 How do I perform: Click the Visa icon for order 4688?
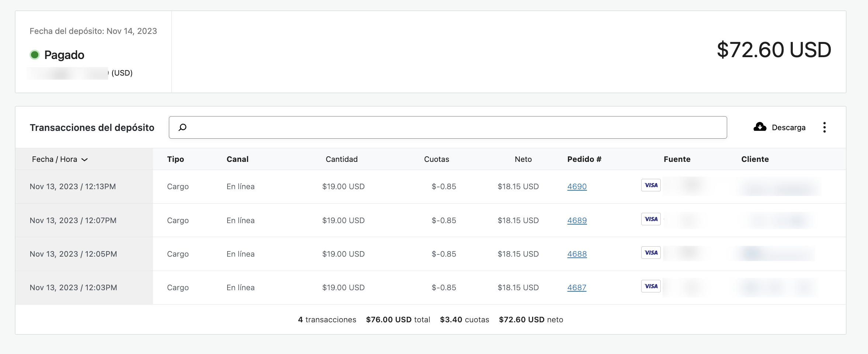pos(651,253)
